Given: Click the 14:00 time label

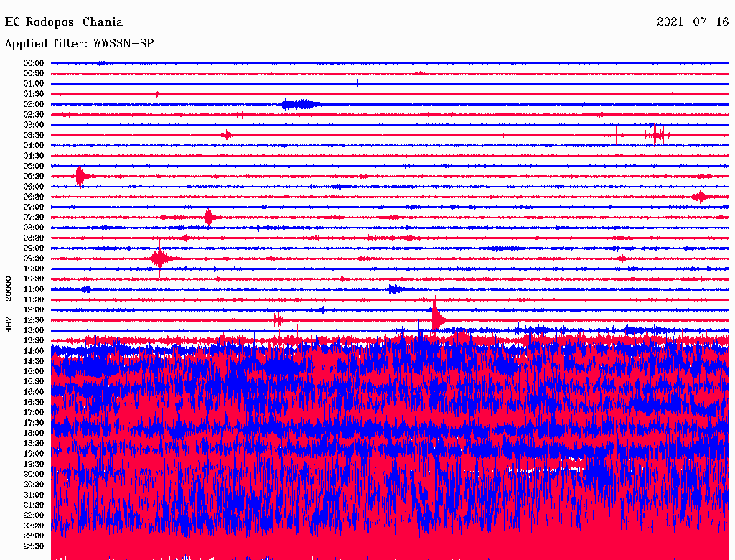Looking at the screenshot, I should (x=34, y=351).
